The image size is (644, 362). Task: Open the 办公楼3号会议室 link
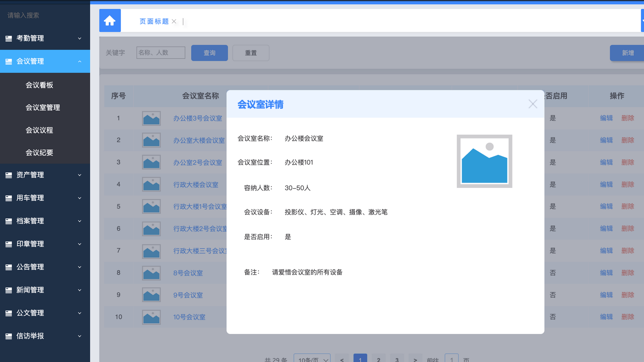197,118
